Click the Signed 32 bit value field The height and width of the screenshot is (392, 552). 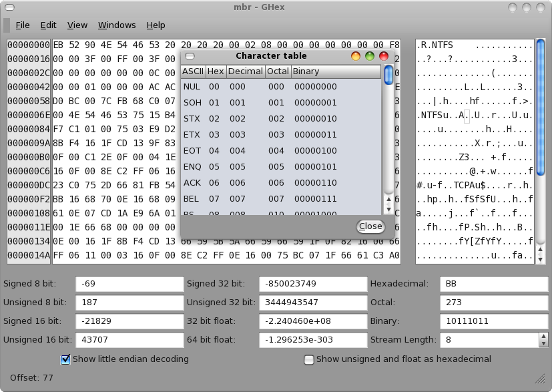click(313, 284)
